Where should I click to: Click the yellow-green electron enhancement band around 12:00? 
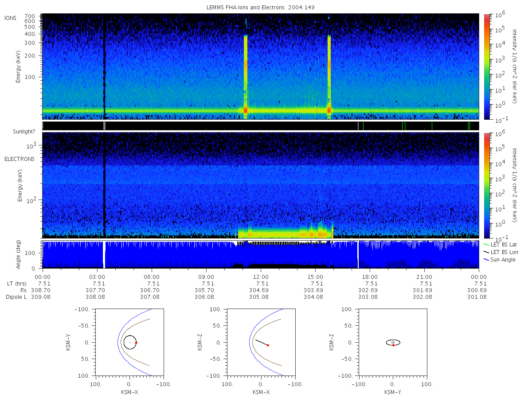pos(286,232)
